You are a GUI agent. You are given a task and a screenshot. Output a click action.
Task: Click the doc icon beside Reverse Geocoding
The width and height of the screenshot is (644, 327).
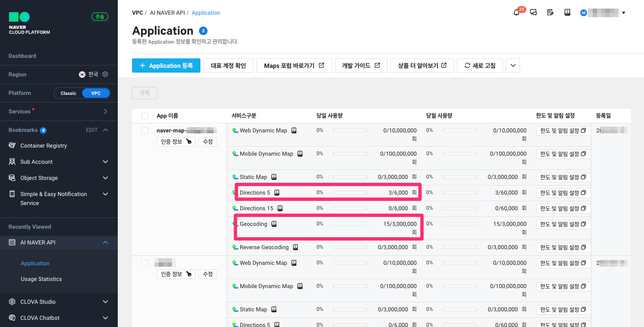point(295,247)
